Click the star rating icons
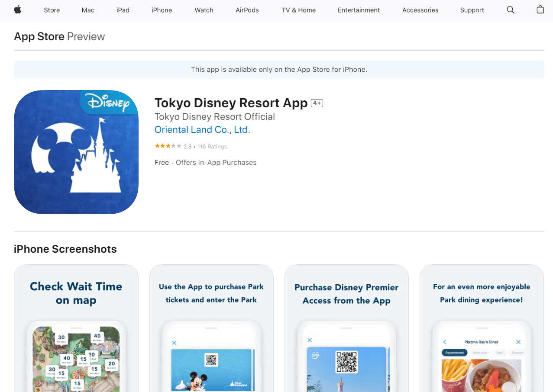 click(168, 146)
